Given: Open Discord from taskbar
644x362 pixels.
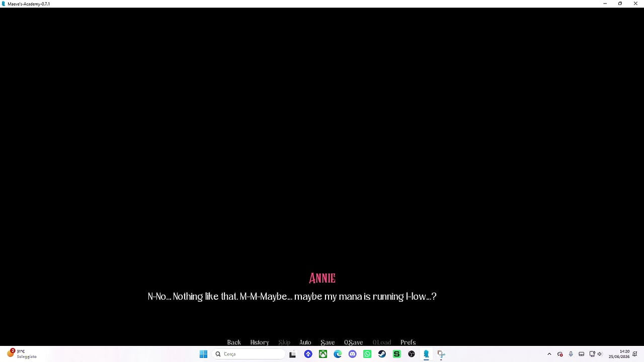Looking at the screenshot, I should coord(352,354).
